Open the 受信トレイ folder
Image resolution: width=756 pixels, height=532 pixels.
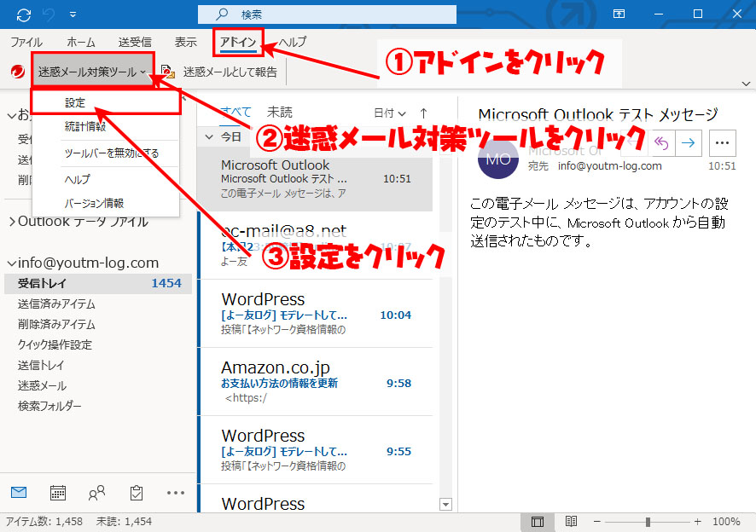(x=98, y=283)
